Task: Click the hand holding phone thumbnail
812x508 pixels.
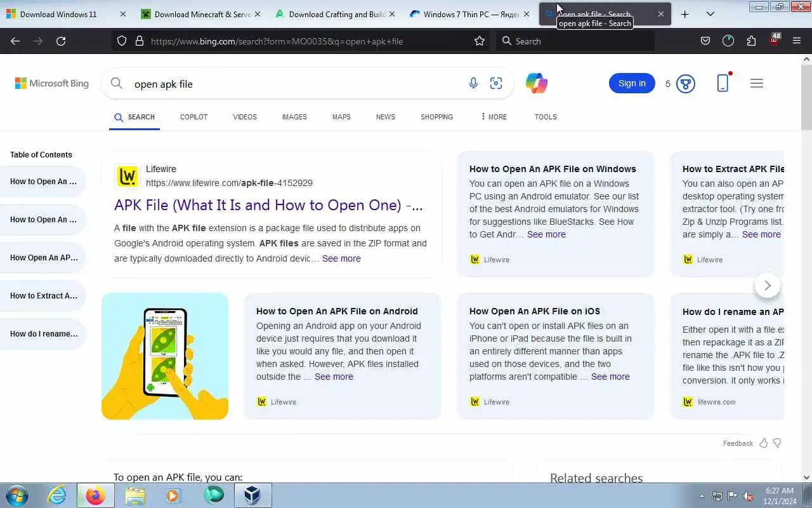Action: point(165,356)
